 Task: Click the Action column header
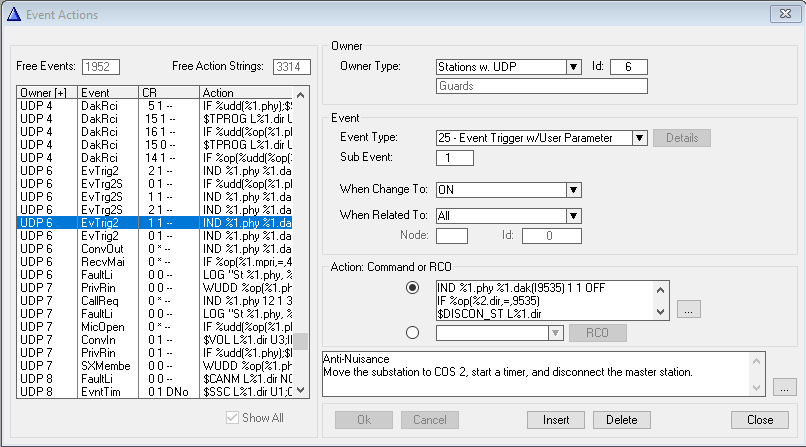click(x=245, y=92)
